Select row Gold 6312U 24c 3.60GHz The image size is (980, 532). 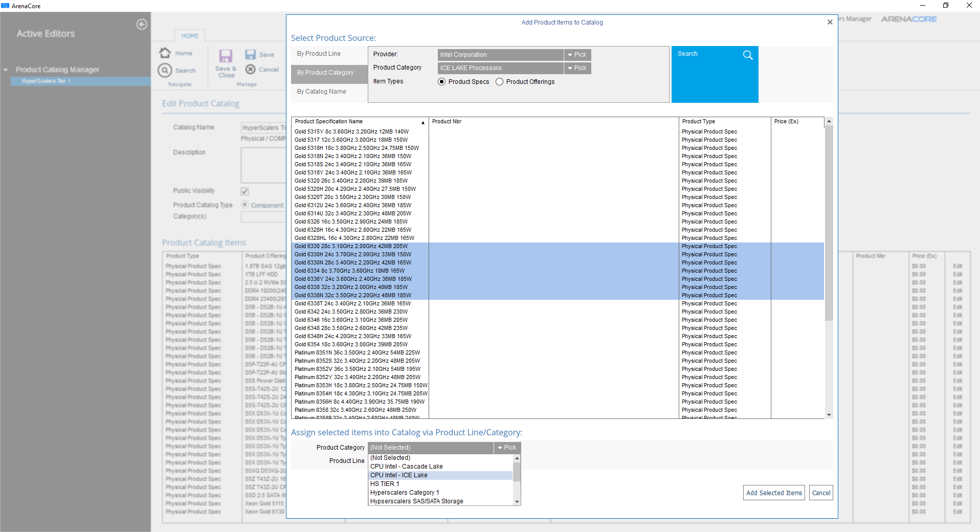(x=558, y=206)
